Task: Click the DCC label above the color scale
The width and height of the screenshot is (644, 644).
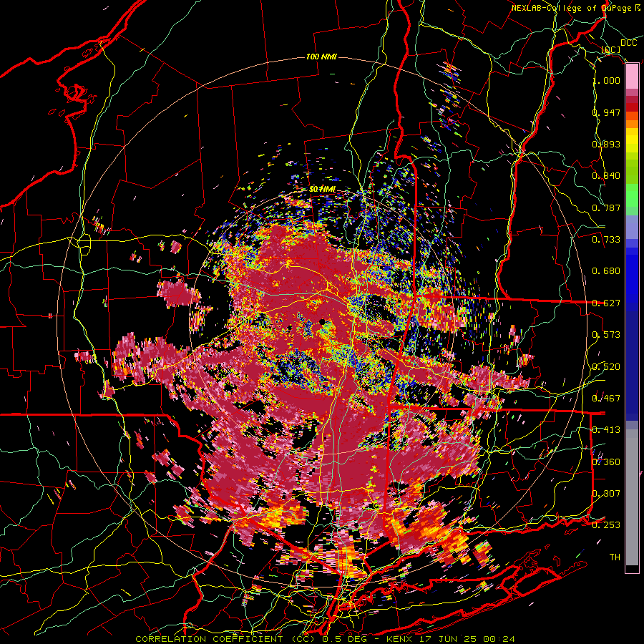Action: click(x=628, y=43)
